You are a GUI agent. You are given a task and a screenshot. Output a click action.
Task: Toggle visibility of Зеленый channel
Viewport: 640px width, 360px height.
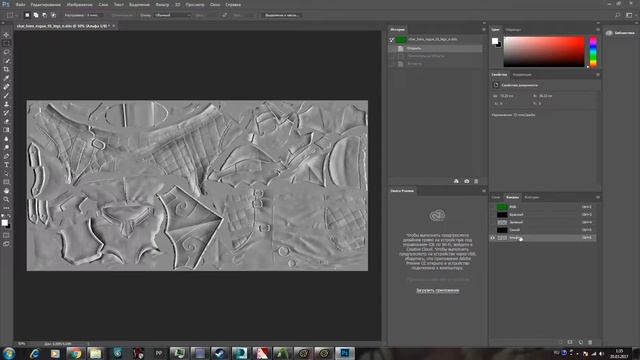493,222
